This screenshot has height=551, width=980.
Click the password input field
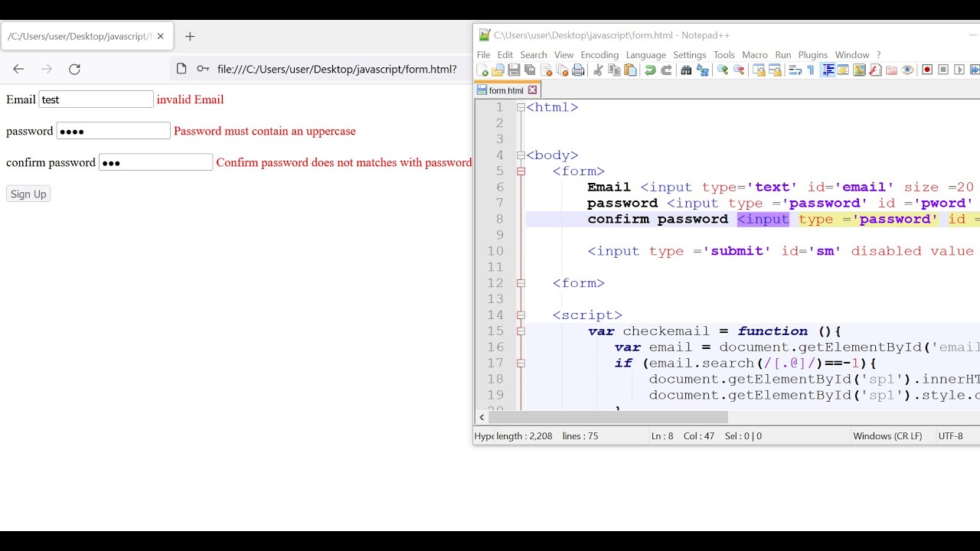tap(113, 131)
